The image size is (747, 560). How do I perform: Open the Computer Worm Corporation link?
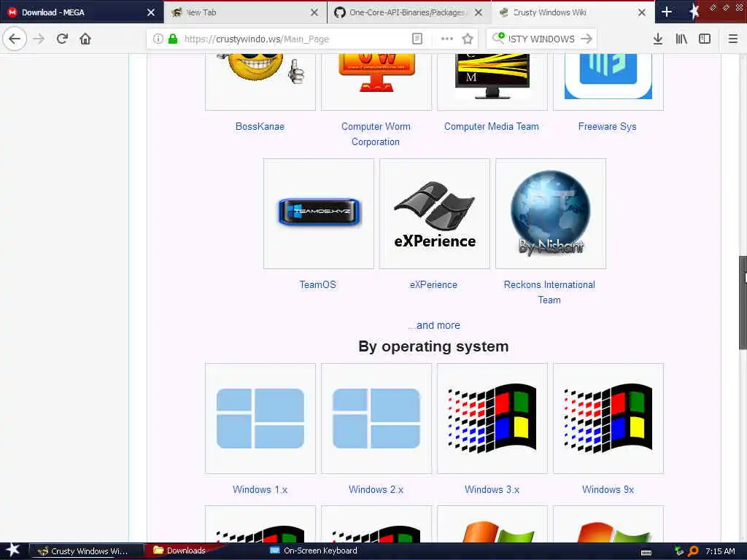click(376, 134)
